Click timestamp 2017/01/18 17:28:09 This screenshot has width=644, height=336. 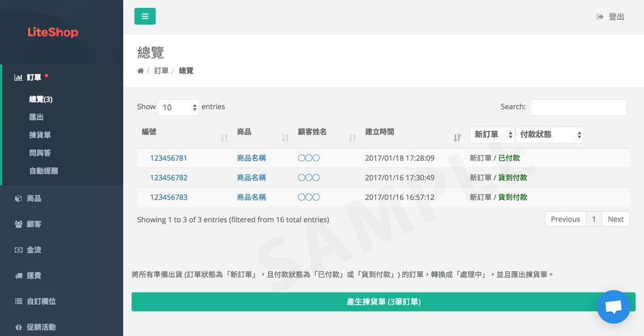399,158
